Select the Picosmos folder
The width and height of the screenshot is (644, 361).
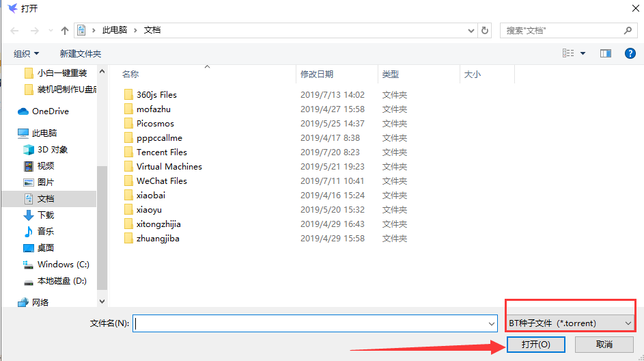(155, 124)
